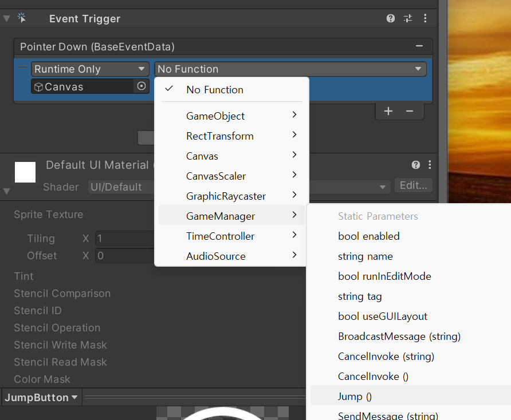Click the Default UI Material white preview swatch
This screenshot has width=511, height=420.
pos(25,172)
